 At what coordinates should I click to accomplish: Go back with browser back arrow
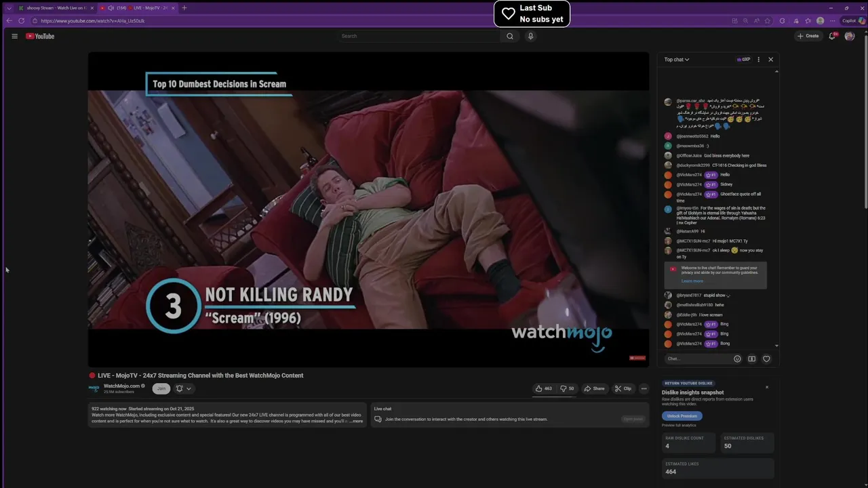[x=9, y=20]
